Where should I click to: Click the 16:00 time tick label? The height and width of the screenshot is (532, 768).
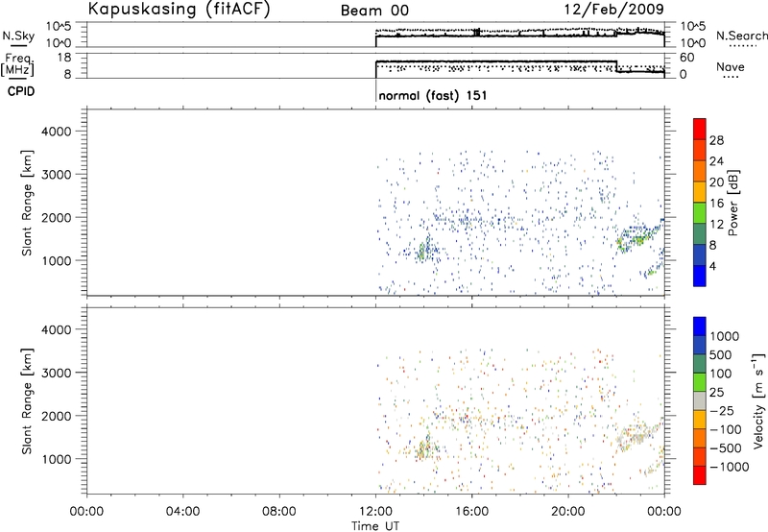(x=471, y=512)
